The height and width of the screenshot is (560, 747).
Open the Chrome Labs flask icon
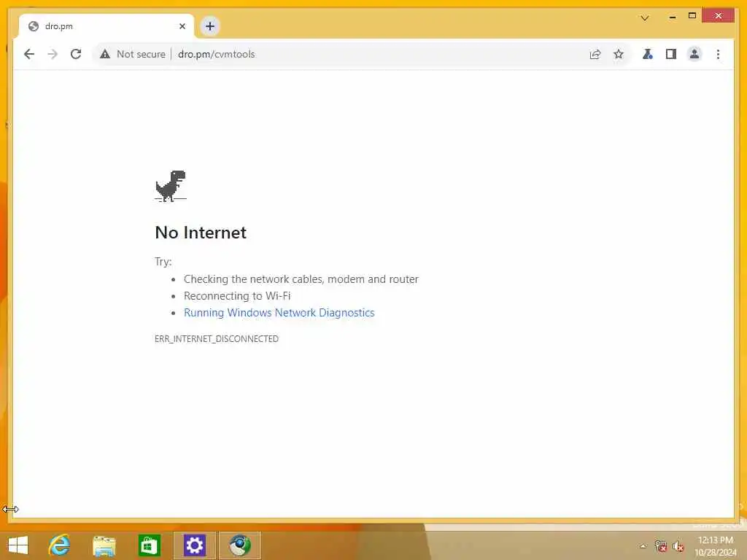coord(648,54)
